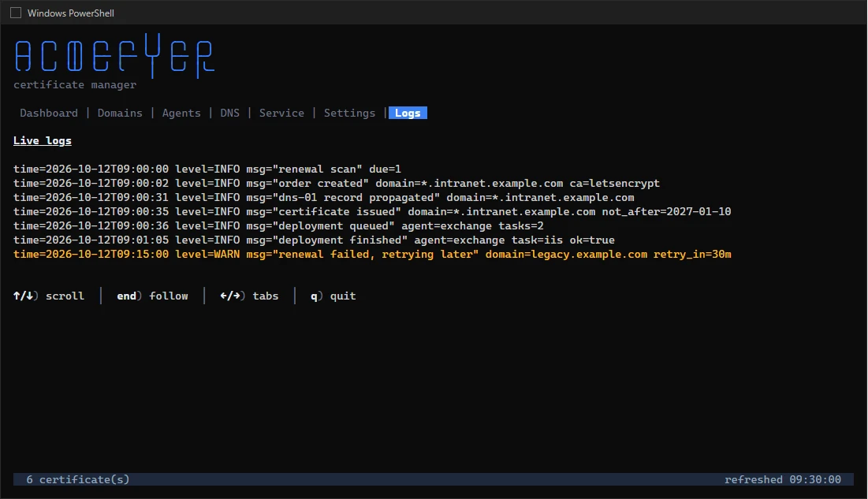This screenshot has width=868, height=499.
Task: Click 'refreshed 09:30:00' status text
Action: tap(783, 479)
